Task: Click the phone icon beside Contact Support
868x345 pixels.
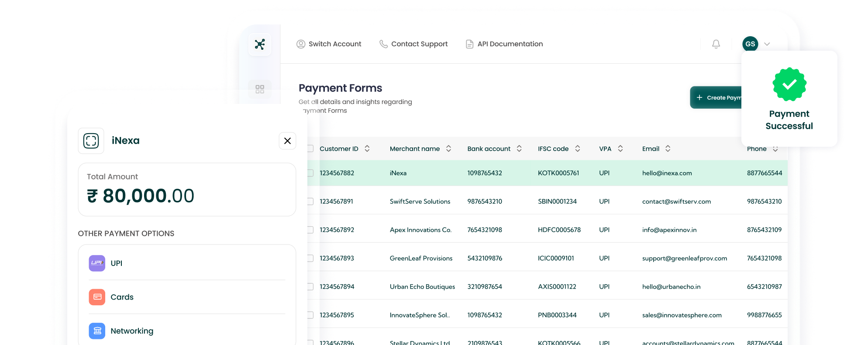Action: pyautogui.click(x=383, y=44)
